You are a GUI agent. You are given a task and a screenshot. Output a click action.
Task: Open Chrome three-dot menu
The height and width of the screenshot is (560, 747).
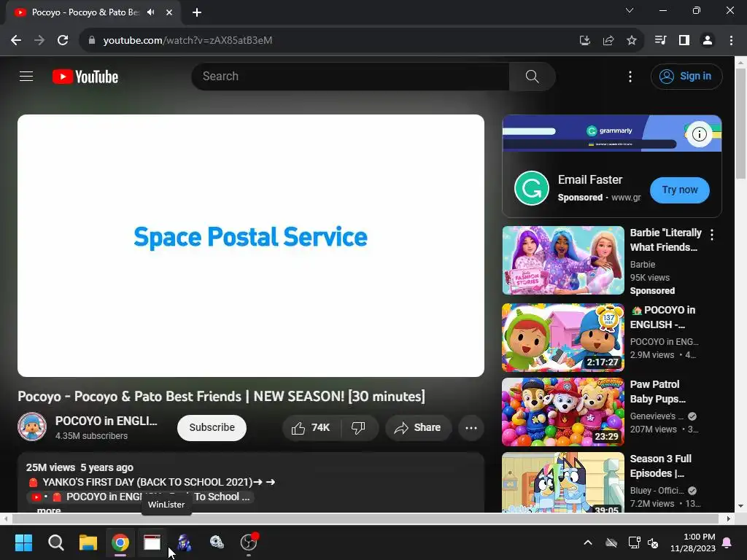coord(731,41)
